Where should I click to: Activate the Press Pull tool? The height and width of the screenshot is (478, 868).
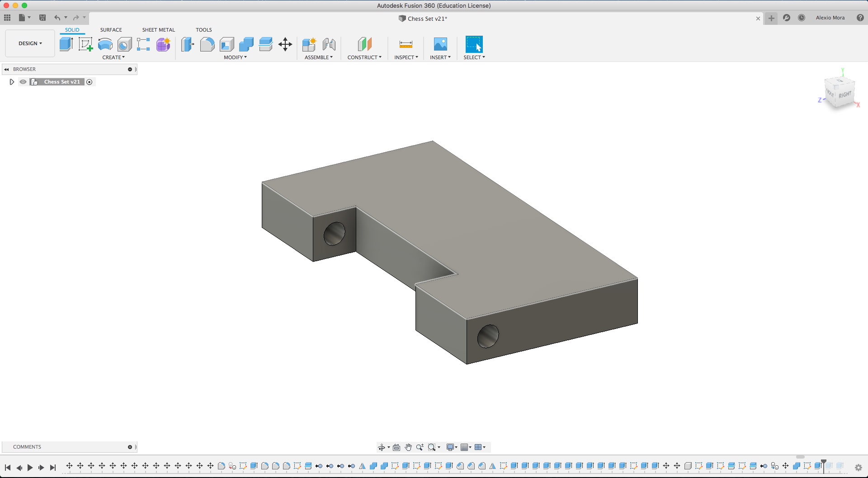coord(188,44)
